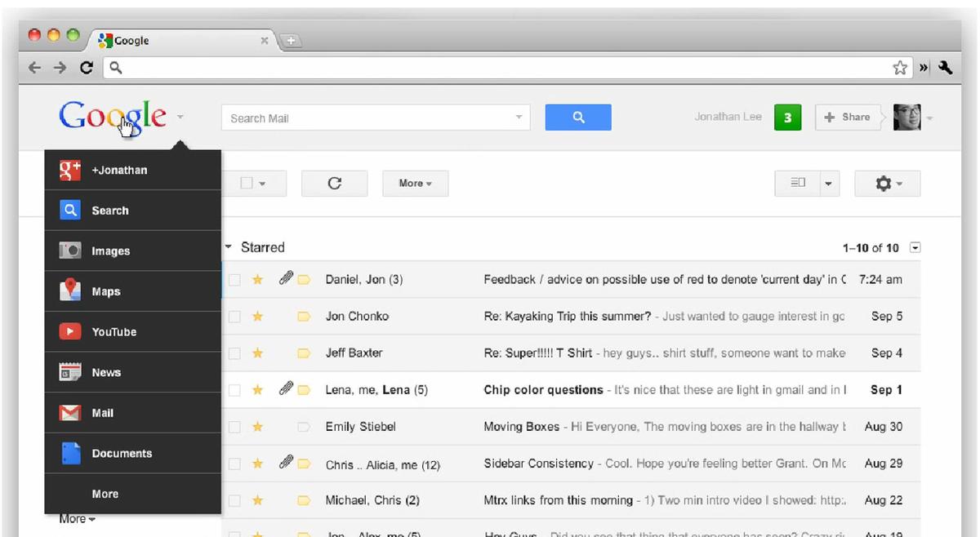
Task: Click the browser extensions overflow chevron
Action: [x=924, y=69]
